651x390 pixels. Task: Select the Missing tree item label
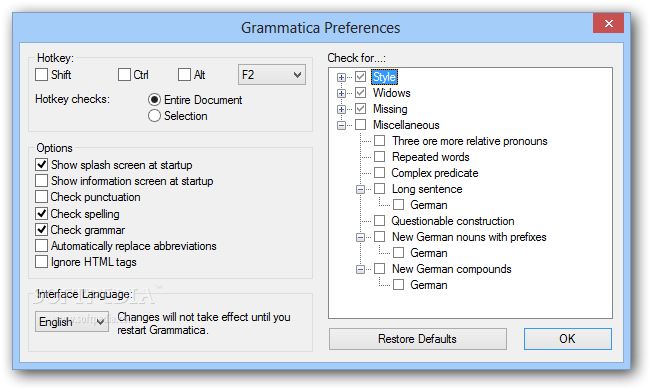(x=390, y=109)
